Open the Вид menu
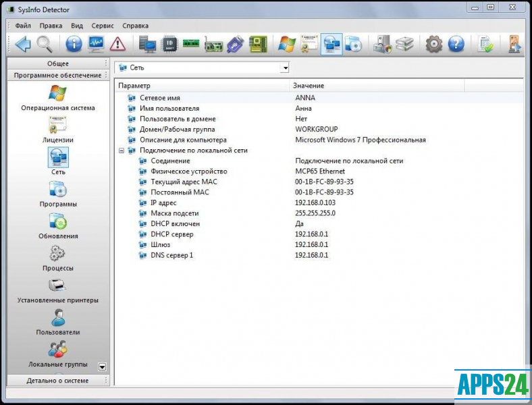Viewport: 532px width, 405px height. pyautogui.click(x=77, y=26)
